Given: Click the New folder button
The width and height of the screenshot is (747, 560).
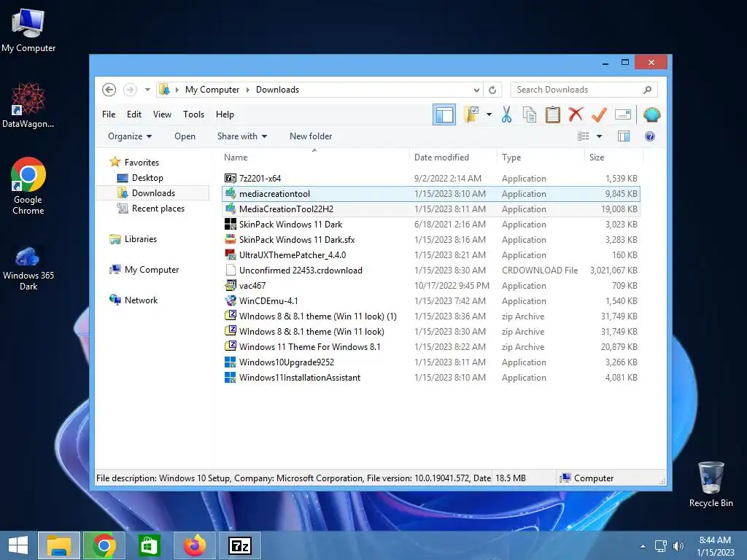Looking at the screenshot, I should click(x=311, y=136).
